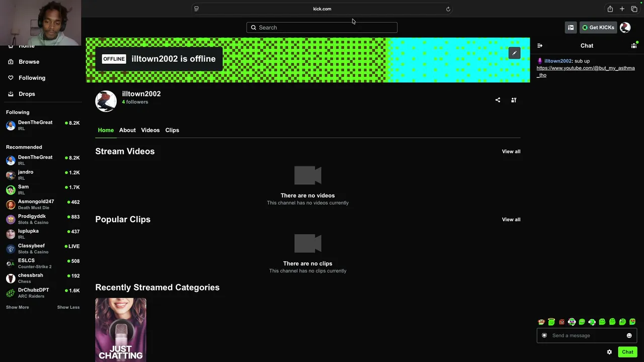
Task: Collapse the chat panel
Action: (540, 46)
